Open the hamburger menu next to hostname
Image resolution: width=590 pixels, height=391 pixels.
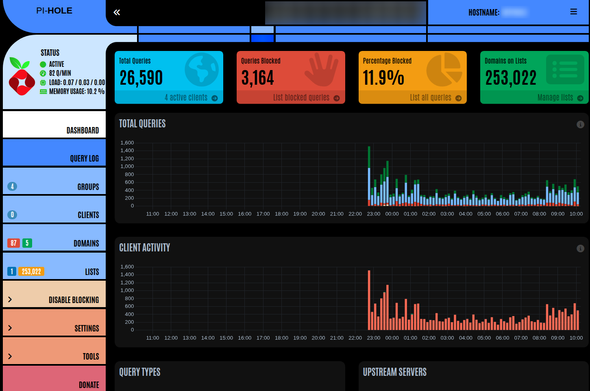click(x=573, y=12)
